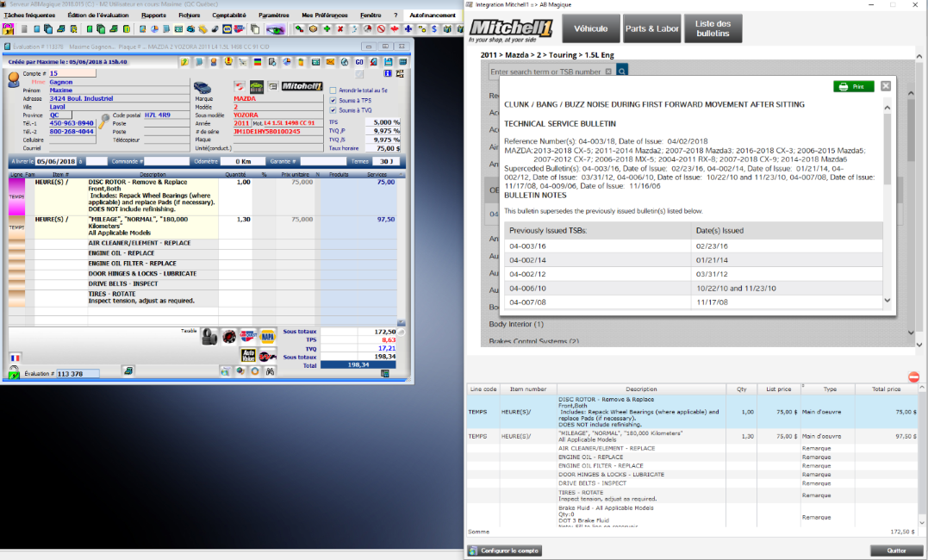Enable Arrondir le total au 5¢ checkbox
Screen dimensions: 928x560
click(333, 90)
